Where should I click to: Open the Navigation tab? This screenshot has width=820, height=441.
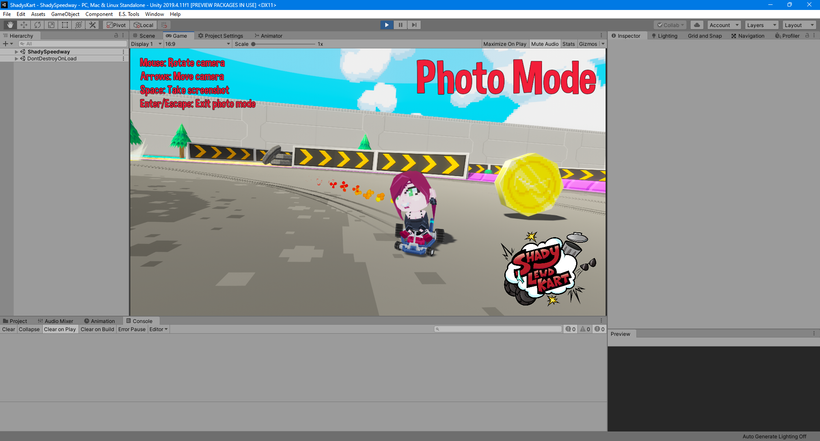pyautogui.click(x=748, y=36)
